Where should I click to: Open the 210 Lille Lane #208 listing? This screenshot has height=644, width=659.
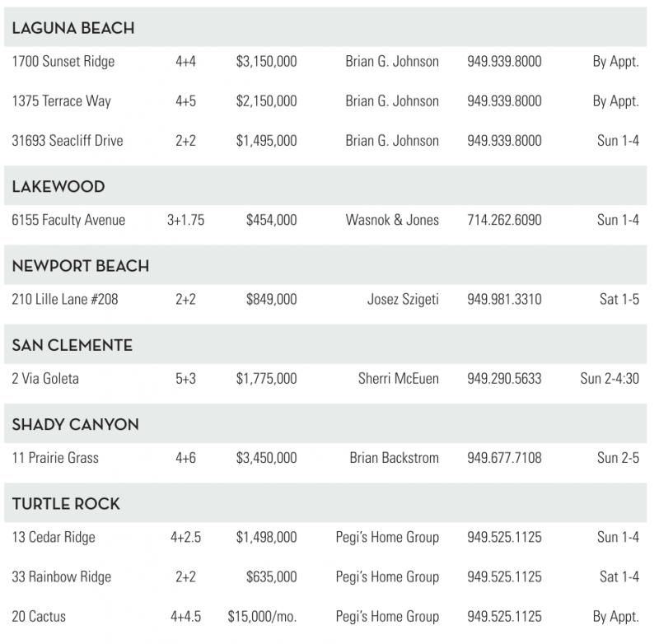(65, 300)
